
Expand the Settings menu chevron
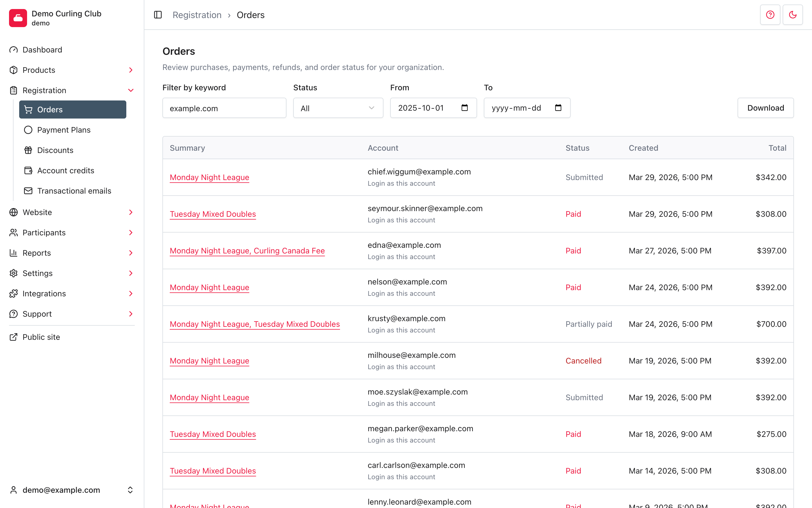(131, 273)
